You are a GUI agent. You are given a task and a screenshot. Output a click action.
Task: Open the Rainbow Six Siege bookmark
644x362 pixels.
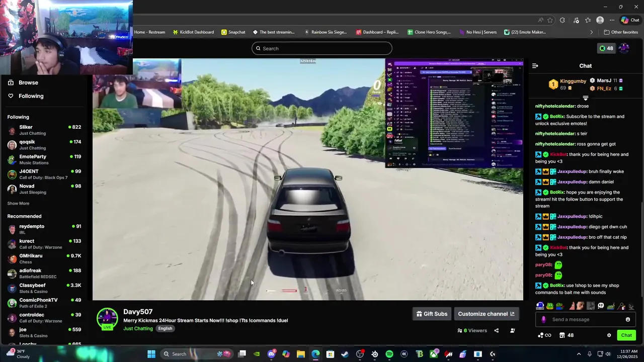pyautogui.click(x=325, y=32)
